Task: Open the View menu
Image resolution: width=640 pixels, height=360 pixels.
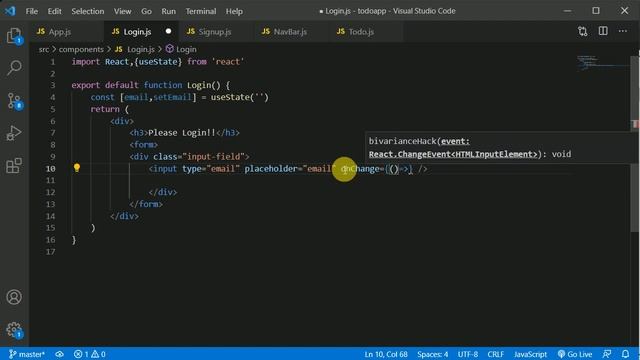Action: (122, 11)
